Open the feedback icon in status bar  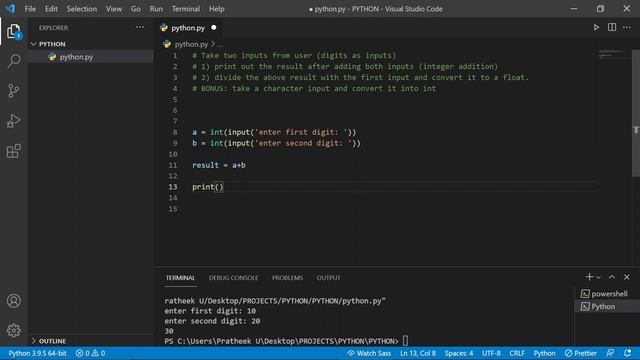(610, 353)
